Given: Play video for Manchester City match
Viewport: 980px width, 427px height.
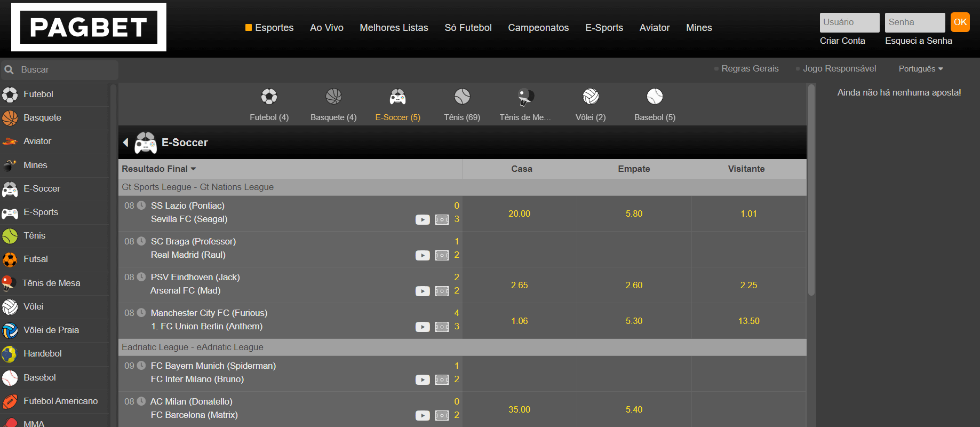Looking at the screenshot, I should [x=423, y=327].
